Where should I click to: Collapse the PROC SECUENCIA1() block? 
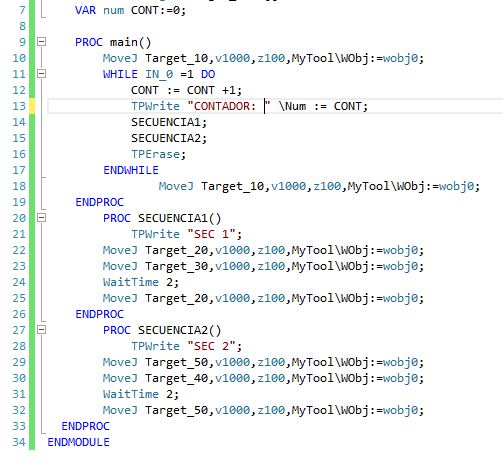click(41, 218)
